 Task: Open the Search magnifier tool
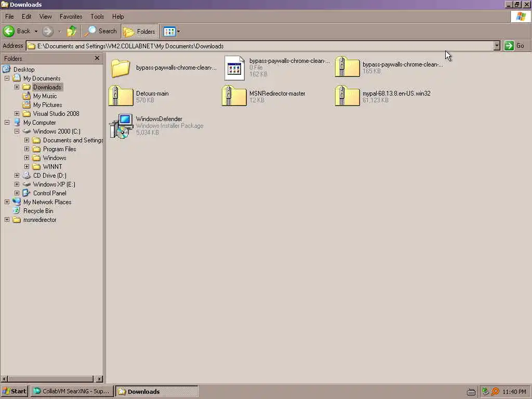tap(101, 31)
